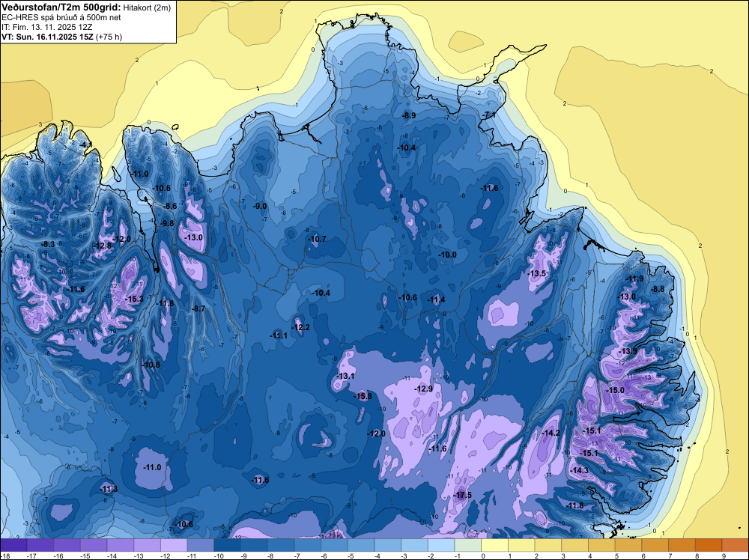Click legend swatch between 4 and 5
749x560 pixels.
coord(602,545)
